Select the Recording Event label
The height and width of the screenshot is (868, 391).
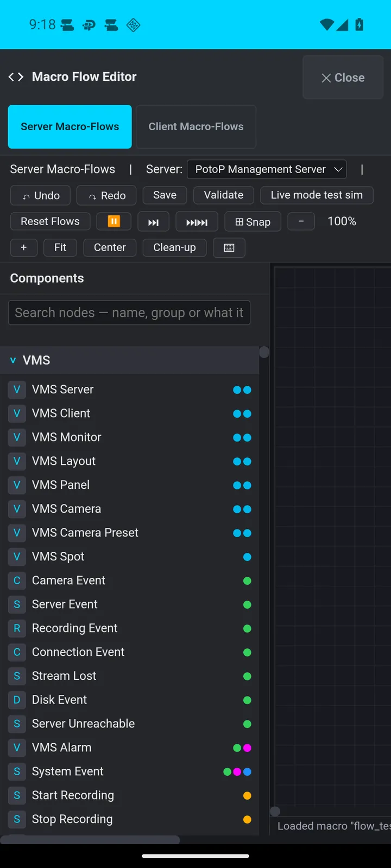click(x=75, y=628)
